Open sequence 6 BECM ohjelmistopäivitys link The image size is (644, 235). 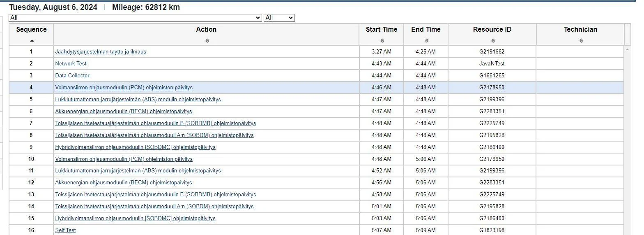124,112
